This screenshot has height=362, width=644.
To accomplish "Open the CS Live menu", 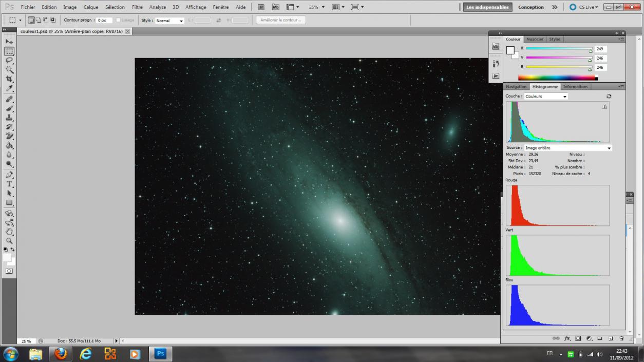I will [584, 7].
